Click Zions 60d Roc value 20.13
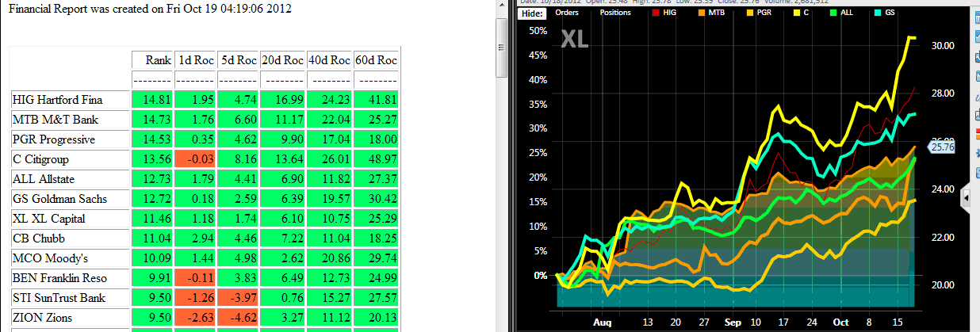The width and height of the screenshot is (980, 332). coord(377,318)
